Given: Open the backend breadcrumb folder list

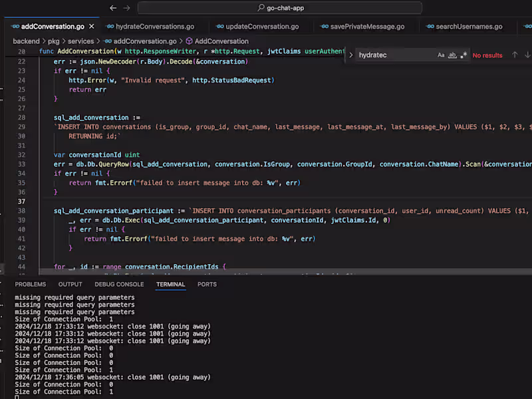Looking at the screenshot, I should [26, 41].
